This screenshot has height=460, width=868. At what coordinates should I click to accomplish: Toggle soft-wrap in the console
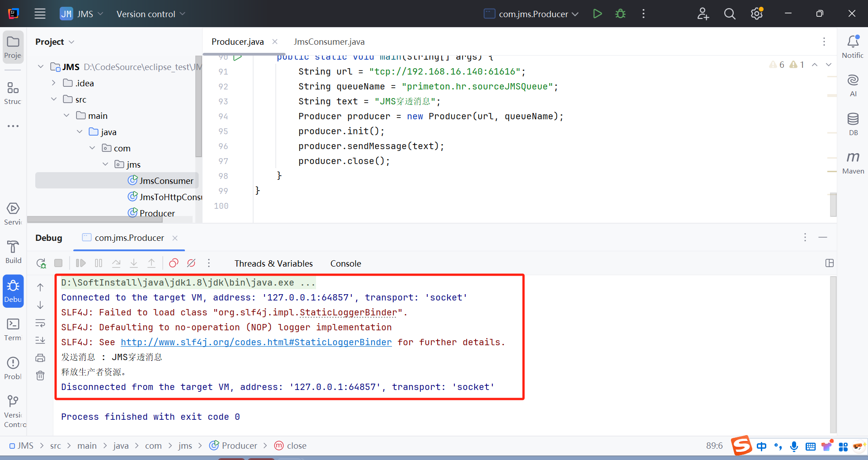40,323
